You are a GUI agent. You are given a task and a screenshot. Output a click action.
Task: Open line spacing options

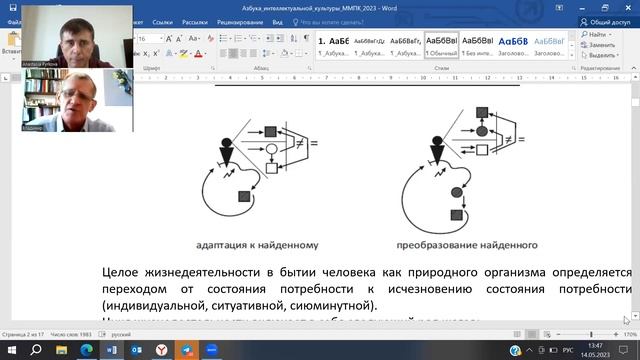tap(267, 53)
